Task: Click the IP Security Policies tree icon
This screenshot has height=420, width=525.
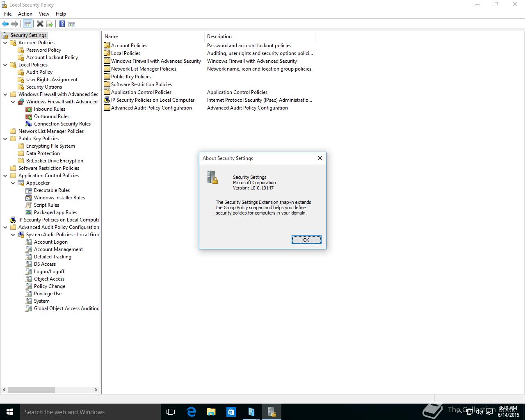Action: coord(13,220)
